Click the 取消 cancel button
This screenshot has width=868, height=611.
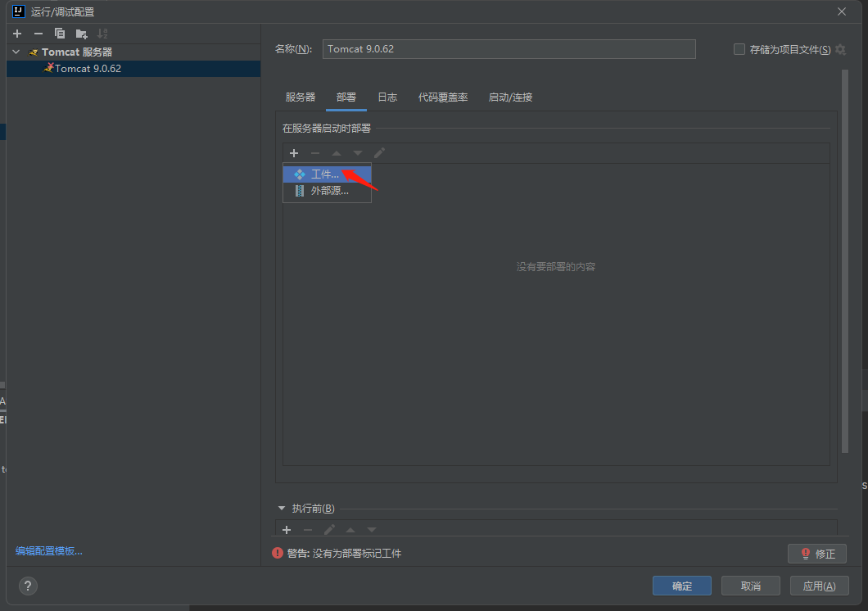coord(751,586)
